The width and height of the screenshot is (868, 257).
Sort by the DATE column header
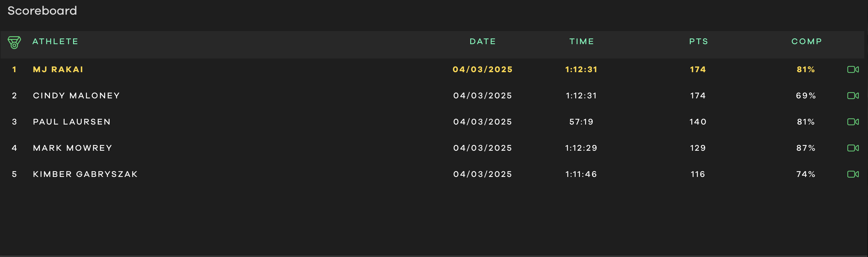click(x=482, y=41)
